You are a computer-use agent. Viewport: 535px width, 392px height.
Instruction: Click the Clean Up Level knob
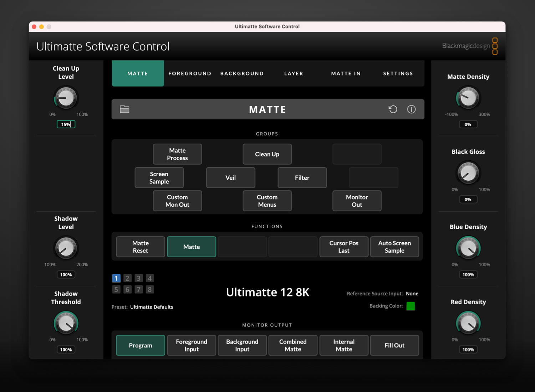[66, 98]
